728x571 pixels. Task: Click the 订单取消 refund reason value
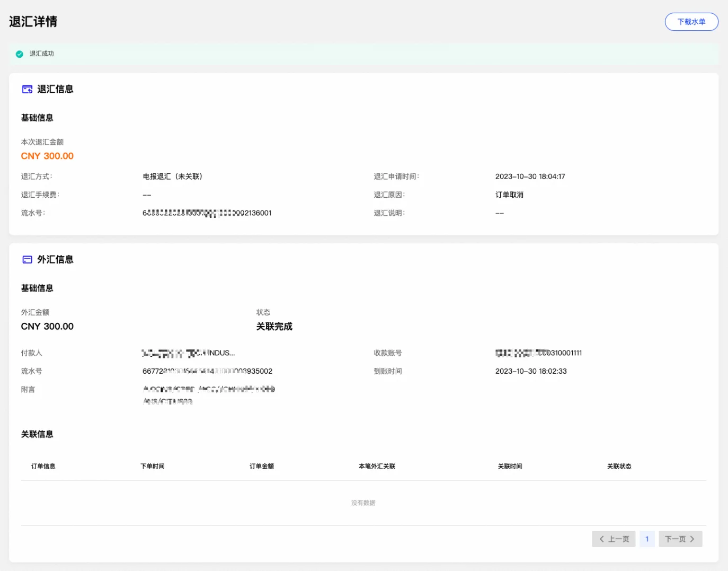(x=509, y=195)
